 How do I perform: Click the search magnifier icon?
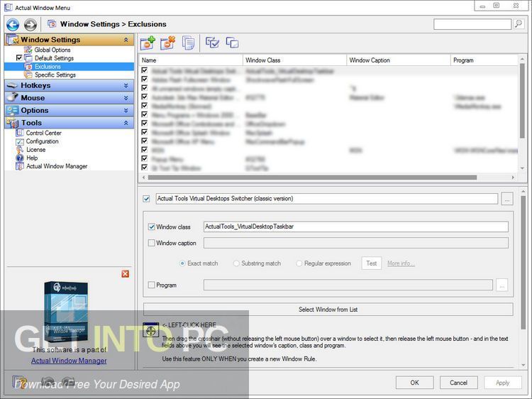tap(519, 24)
